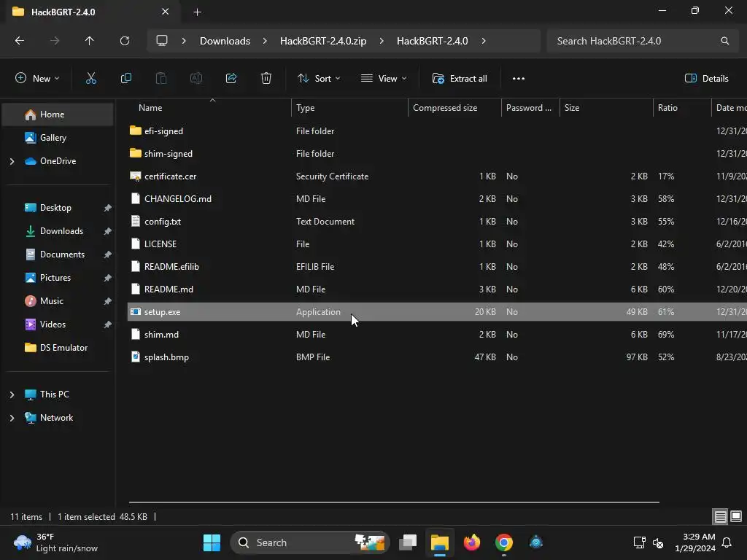The image size is (747, 560).
Task: Expand the Network tree node
Action: point(12,418)
